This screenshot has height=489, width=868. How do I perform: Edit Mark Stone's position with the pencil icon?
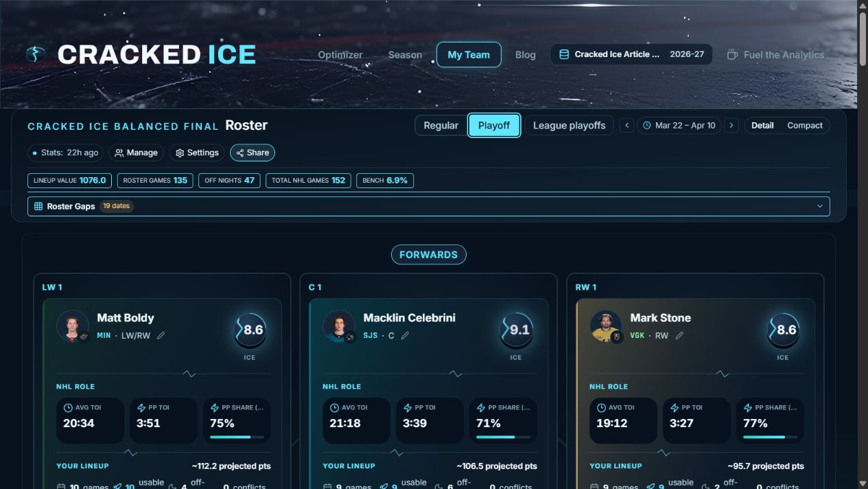click(679, 336)
